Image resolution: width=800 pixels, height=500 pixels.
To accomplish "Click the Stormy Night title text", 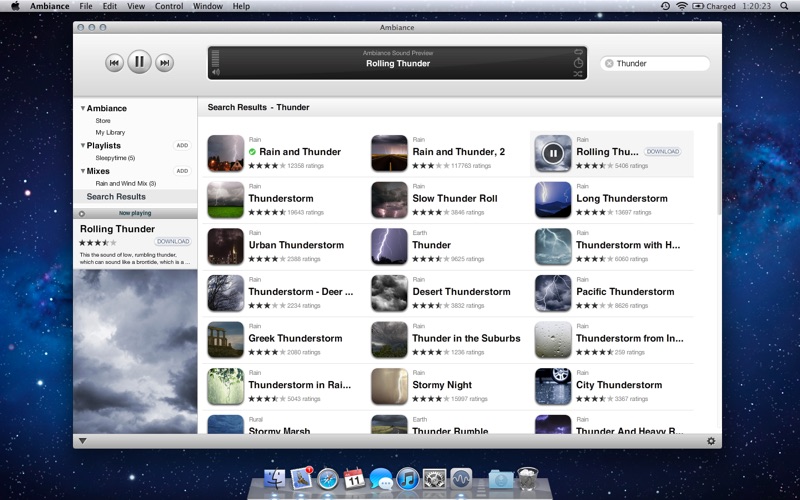I will click(x=442, y=385).
